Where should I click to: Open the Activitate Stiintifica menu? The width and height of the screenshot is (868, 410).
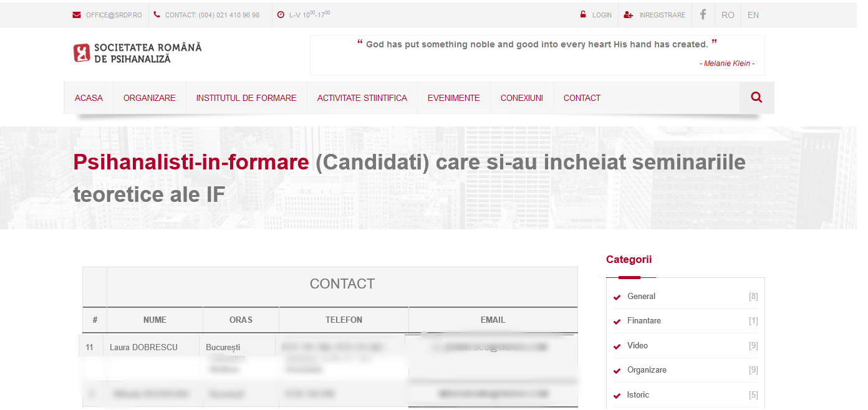pos(362,98)
